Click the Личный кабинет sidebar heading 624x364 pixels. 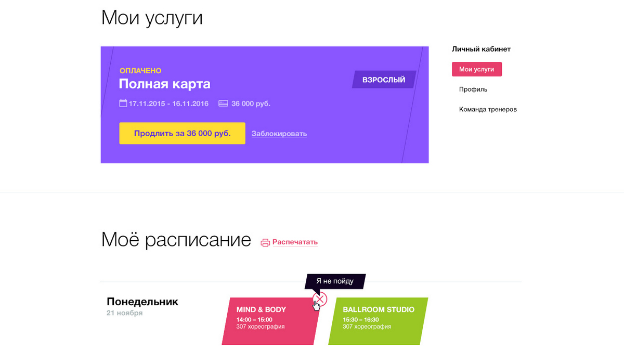pos(481,49)
